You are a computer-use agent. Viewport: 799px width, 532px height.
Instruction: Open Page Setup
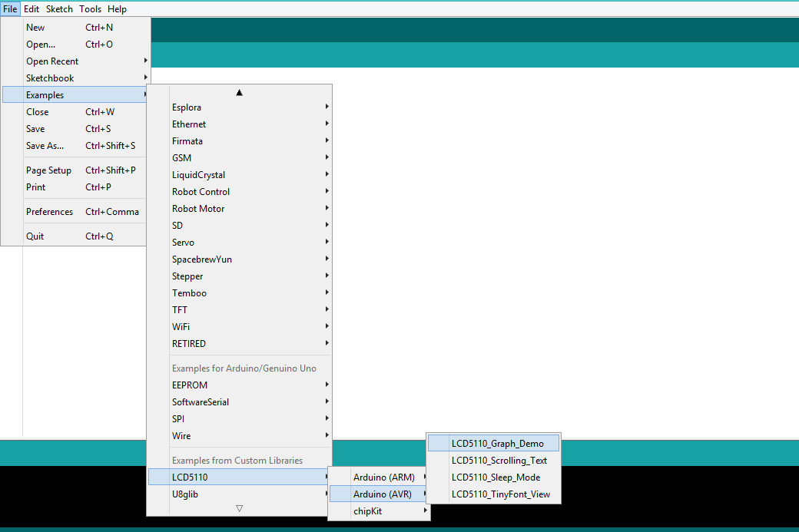pos(76,170)
